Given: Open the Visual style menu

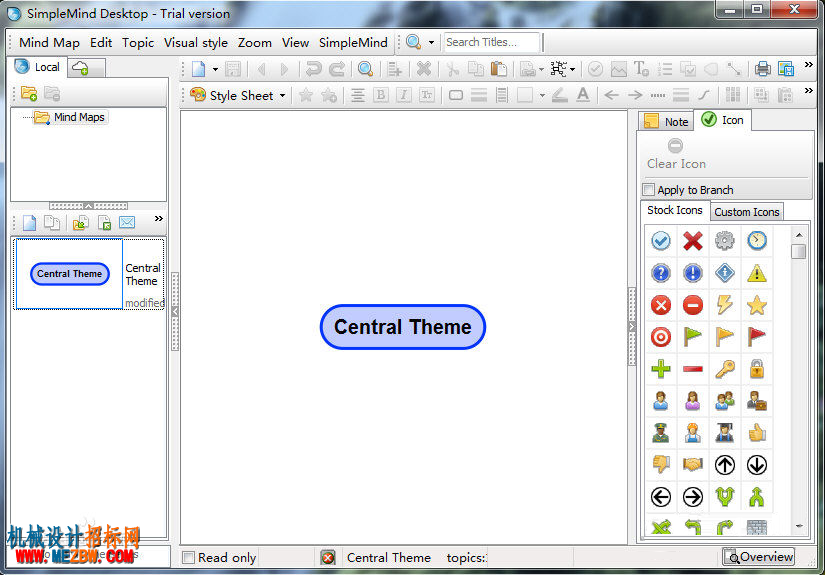Looking at the screenshot, I should (196, 43).
